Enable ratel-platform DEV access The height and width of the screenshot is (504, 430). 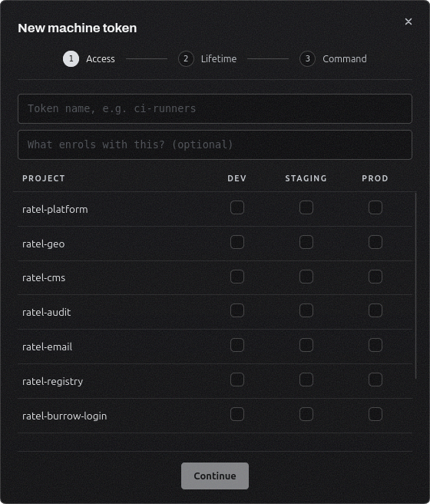coord(237,207)
